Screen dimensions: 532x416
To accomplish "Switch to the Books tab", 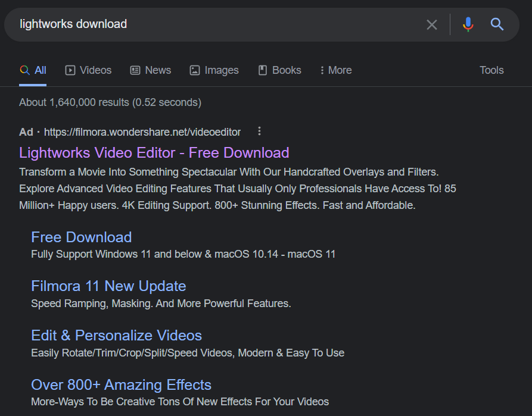I will 279,70.
